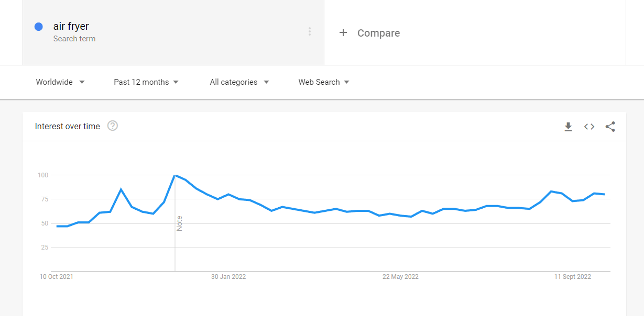Expand the Worldwide region dropdown
This screenshot has height=316, width=644.
click(60, 82)
